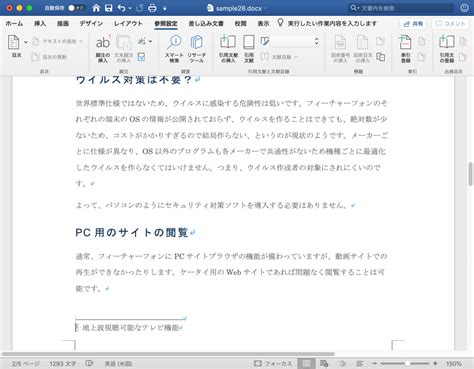
Task: Click the 索引登録 mark index entry icon
Action: [x=405, y=42]
